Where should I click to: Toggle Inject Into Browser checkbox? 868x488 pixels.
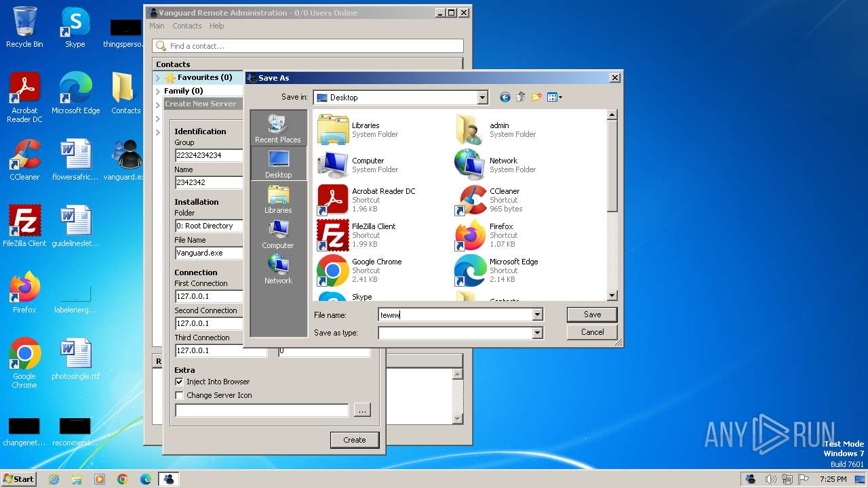click(179, 382)
